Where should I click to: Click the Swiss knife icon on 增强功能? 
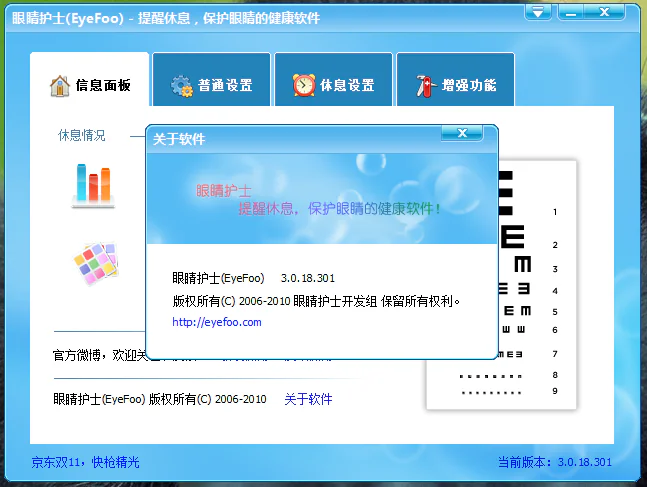(425, 86)
